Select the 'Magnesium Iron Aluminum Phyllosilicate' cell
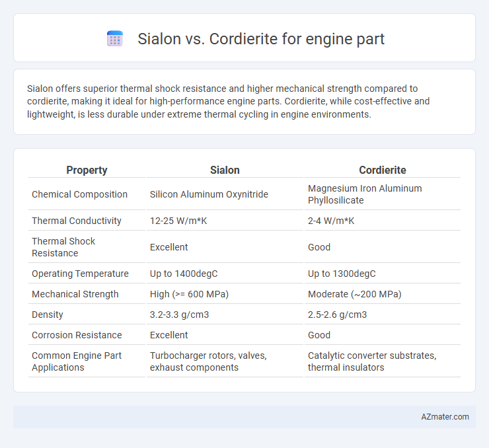 [x=365, y=194]
